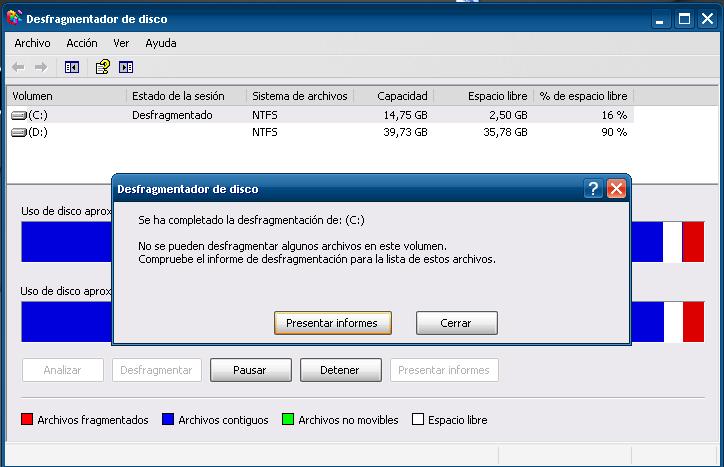Click the red Archivos fragmentados legend swatch
Screen dimensions: 724x467
point(27,420)
